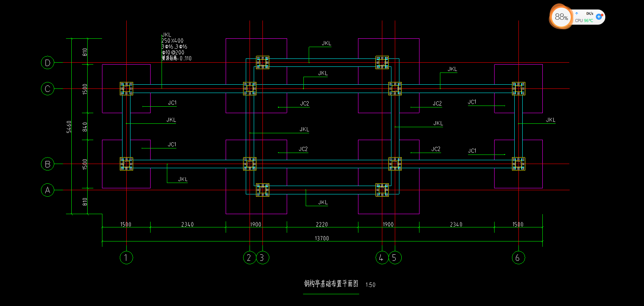Click the 88% memory usage circle
The width and height of the screenshot is (644, 306).
click(561, 17)
